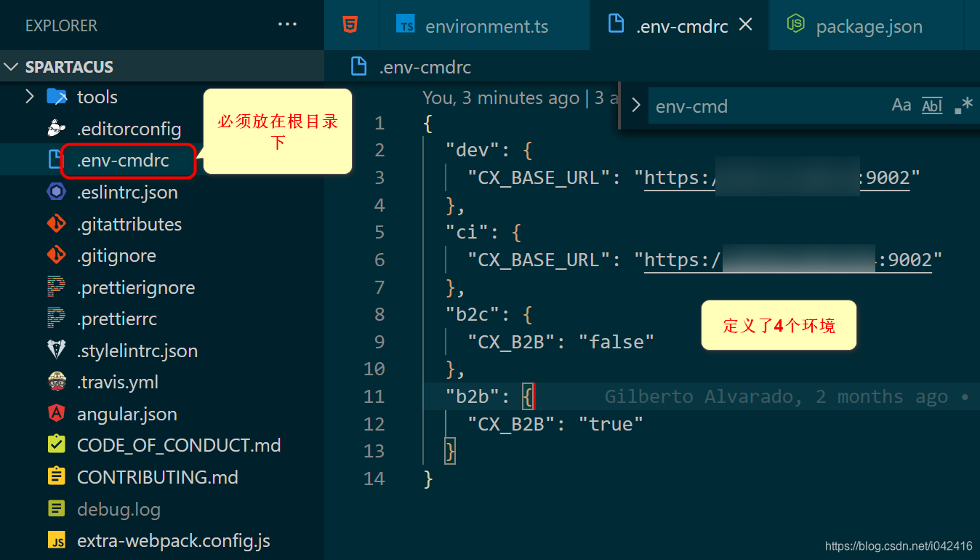Toggle Use Regular Expression in find
This screenshot has height=560, width=980.
pyautogui.click(x=963, y=105)
